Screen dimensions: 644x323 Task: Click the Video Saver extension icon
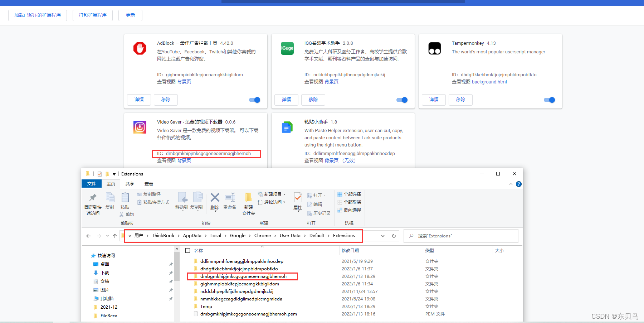[x=140, y=127]
